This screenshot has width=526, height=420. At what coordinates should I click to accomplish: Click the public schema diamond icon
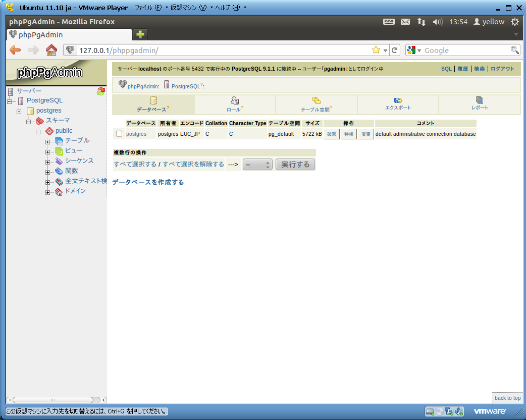(x=49, y=131)
